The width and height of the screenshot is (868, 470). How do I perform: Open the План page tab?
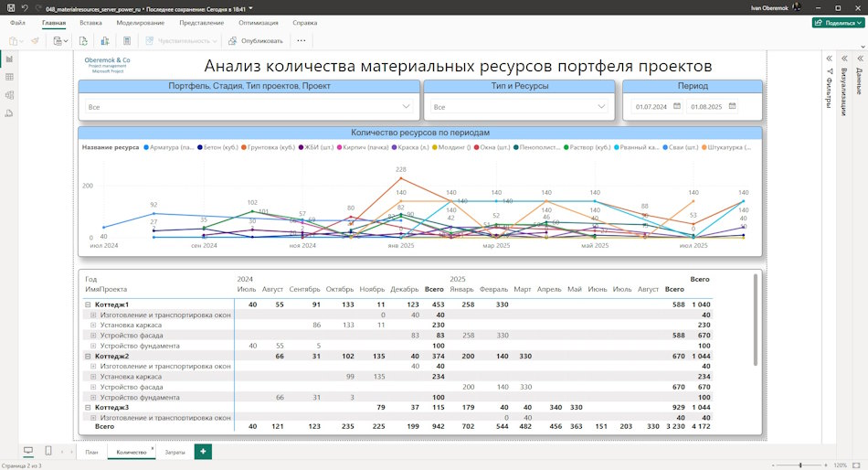pos(92,453)
